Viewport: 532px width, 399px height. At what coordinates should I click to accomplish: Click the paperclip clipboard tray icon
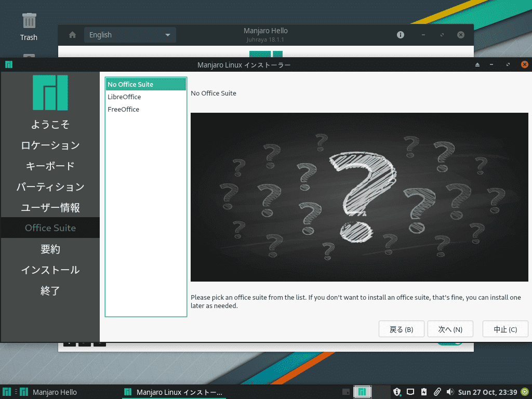[437, 392]
